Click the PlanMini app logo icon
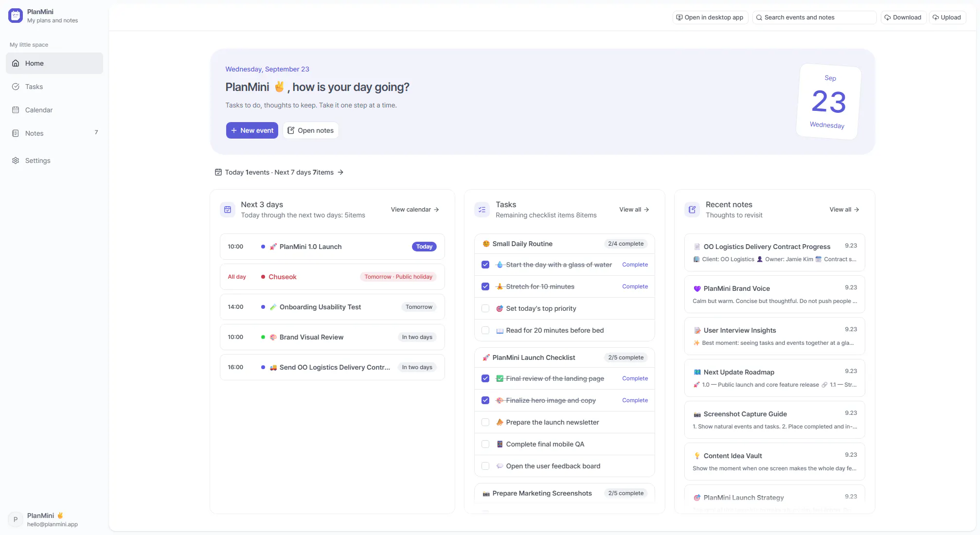 pos(16,16)
